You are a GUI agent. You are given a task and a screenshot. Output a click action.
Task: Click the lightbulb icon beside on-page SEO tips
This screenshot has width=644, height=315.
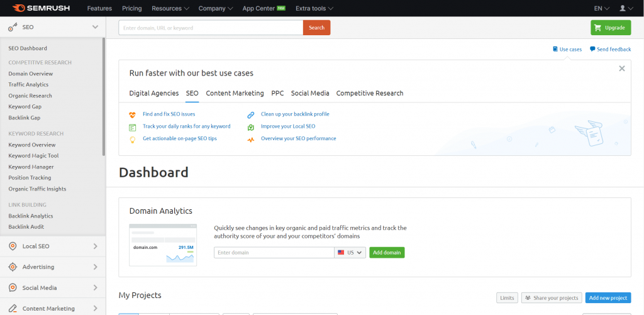pos(132,140)
